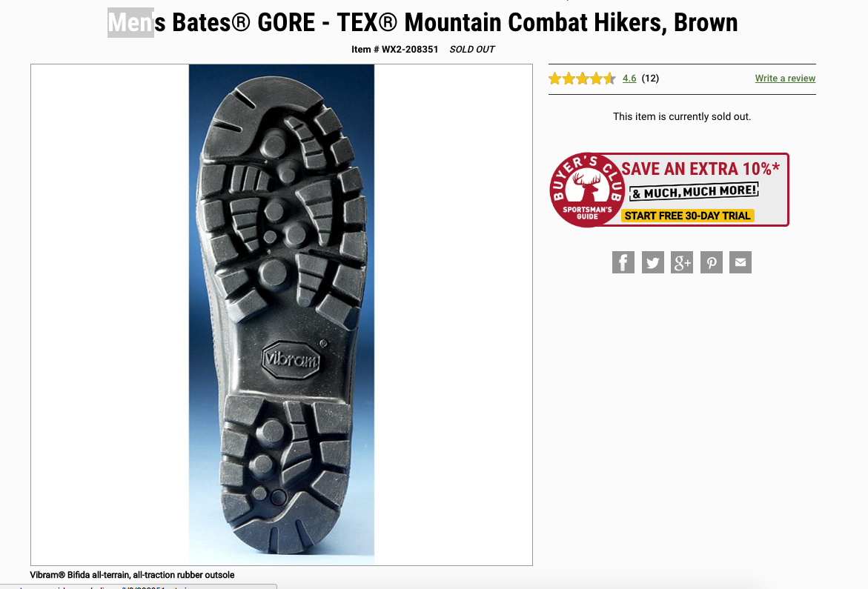Open the 4.6 rating link
This screenshot has width=868, height=589.
[x=629, y=79]
